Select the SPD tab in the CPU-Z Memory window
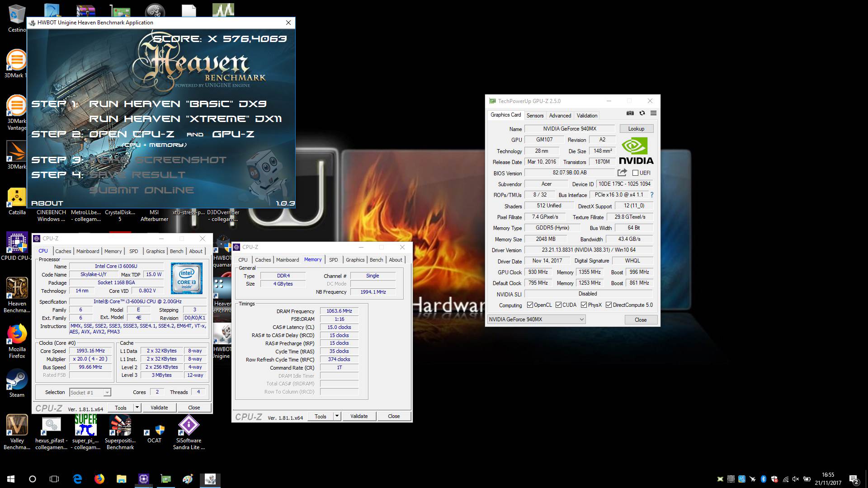The image size is (868, 488). (x=334, y=260)
